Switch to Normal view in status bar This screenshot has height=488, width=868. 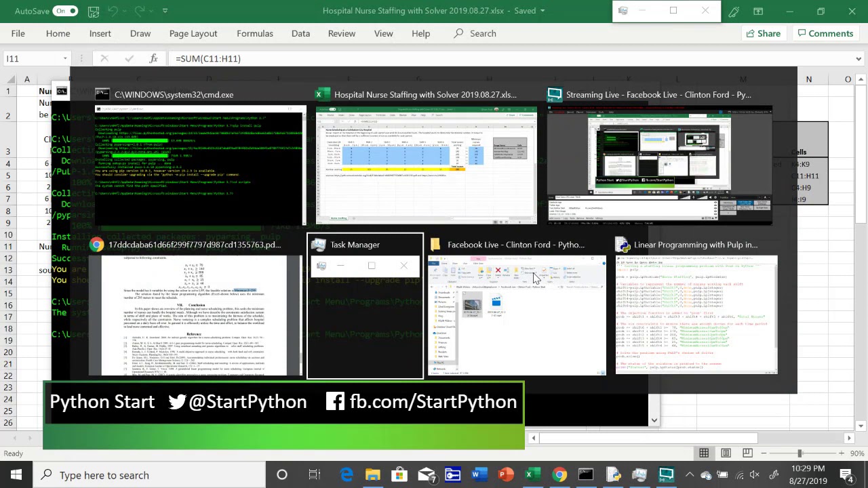(704, 453)
